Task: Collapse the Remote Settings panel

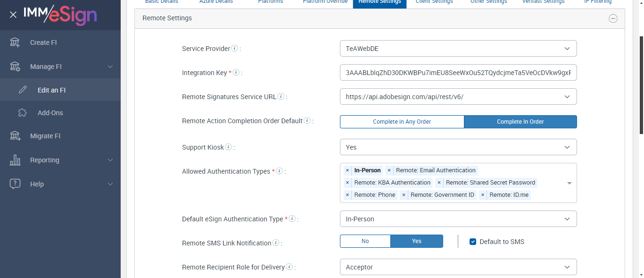Action: (x=613, y=18)
